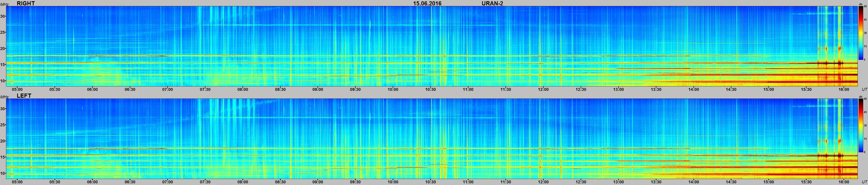Select the date label 15.06.2016
868x185 pixels.
427,3
